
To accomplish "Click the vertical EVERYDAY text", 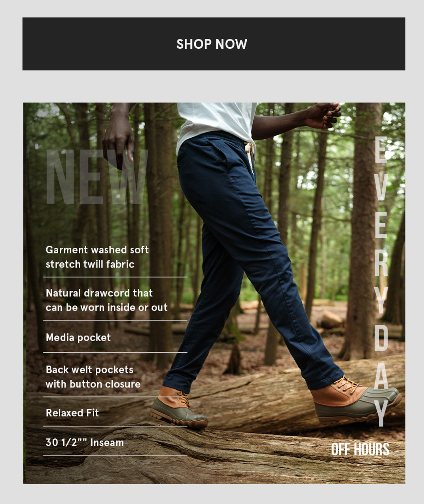I will coord(381,281).
